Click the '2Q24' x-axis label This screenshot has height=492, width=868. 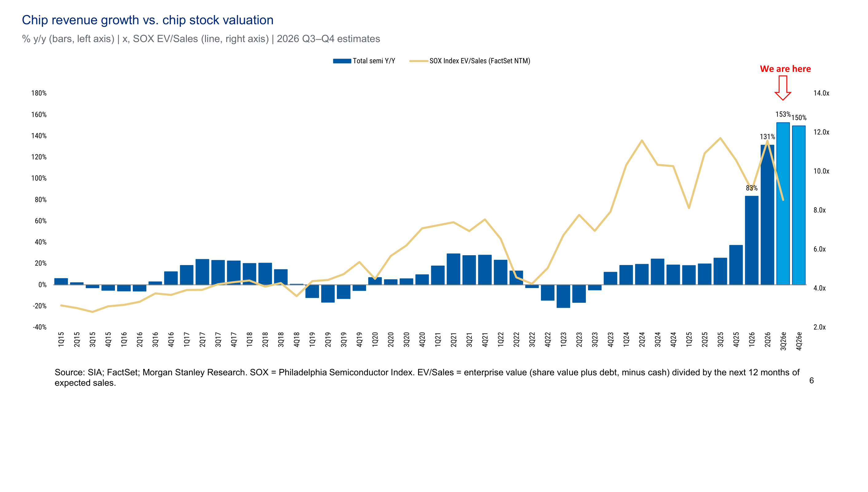tap(642, 339)
